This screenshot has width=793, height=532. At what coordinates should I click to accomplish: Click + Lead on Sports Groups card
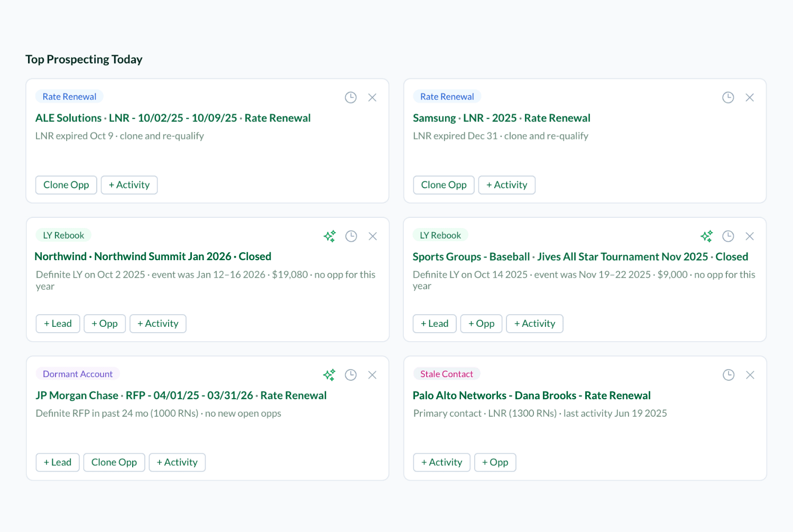(x=435, y=324)
